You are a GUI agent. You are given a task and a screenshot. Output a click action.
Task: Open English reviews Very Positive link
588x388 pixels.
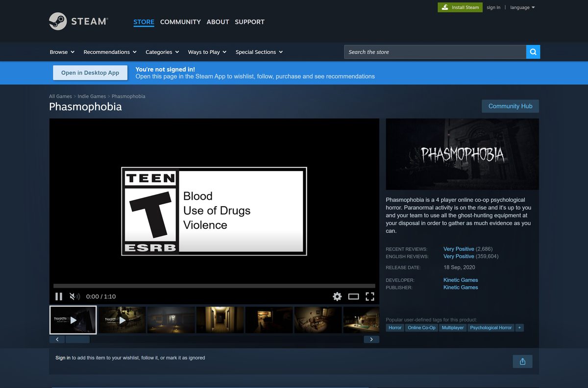tap(459, 256)
